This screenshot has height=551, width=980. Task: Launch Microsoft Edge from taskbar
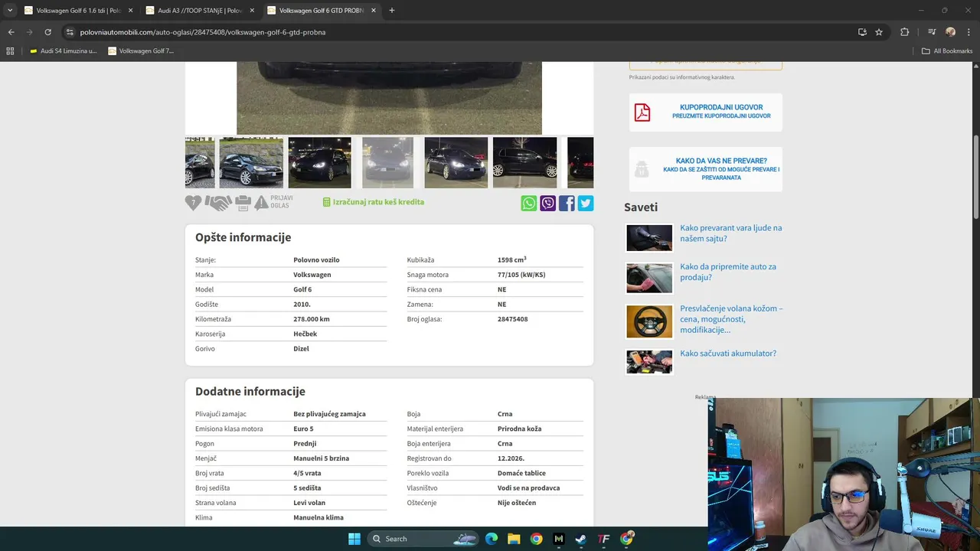492,539
